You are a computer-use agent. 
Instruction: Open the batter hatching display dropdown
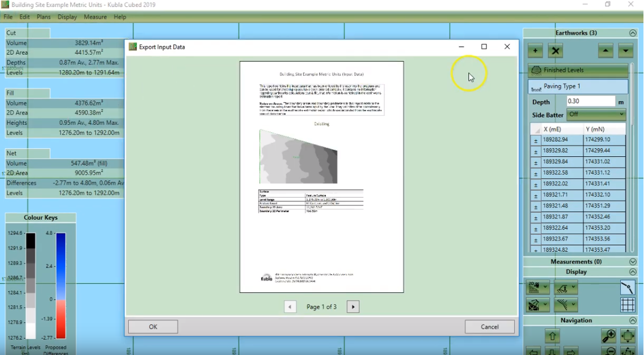tap(565, 305)
